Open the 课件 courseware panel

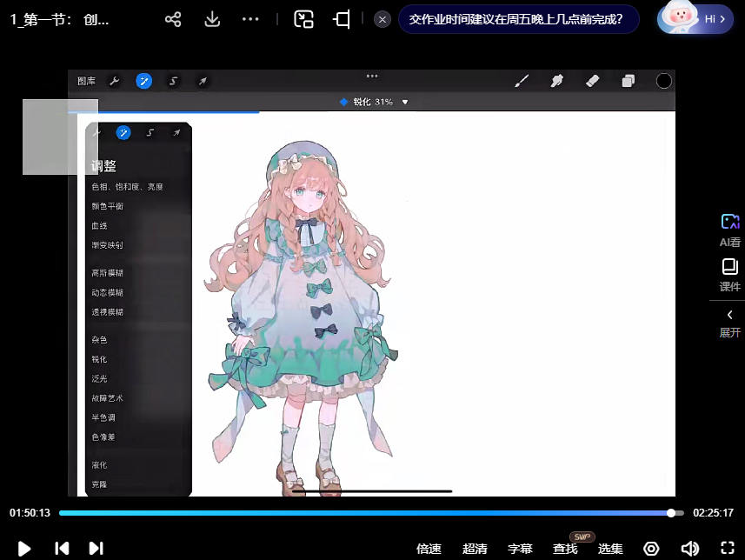tap(729, 275)
